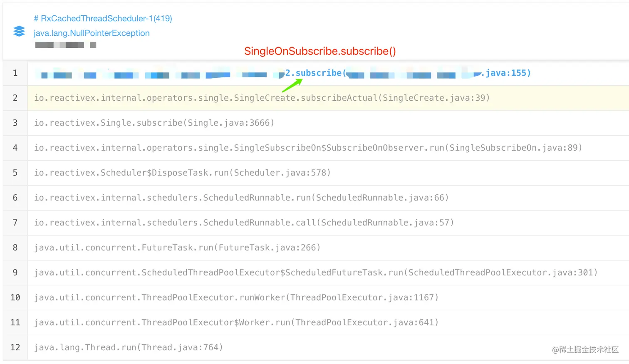This screenshot has height=364, width=629.
Task: Click line number 11 cell
Action: (x=15, y=323)
